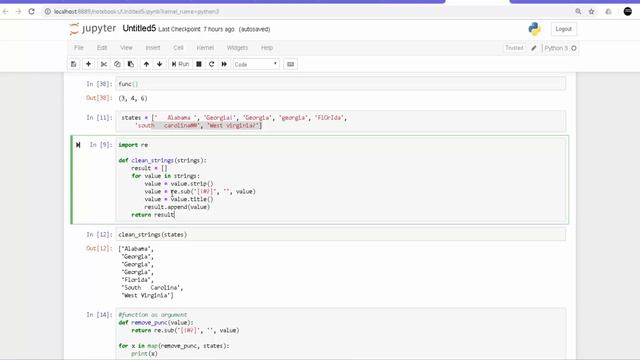Click the def remove_punc(value) line
The width and height of the screenshot is (640, 360).
[156, 322]
